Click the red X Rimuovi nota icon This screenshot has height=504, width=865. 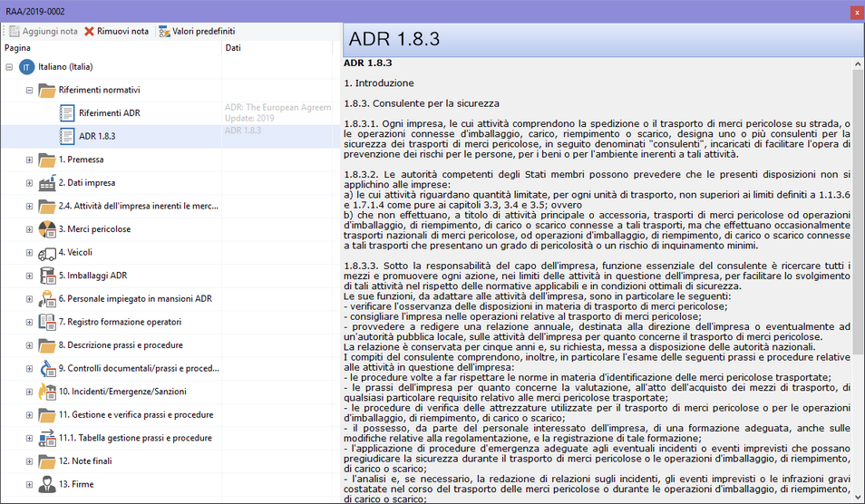point(90,32)
